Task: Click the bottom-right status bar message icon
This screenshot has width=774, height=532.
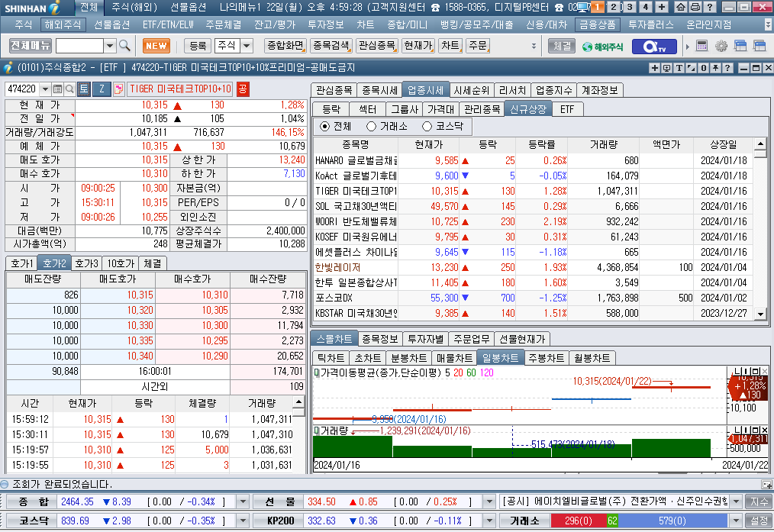Action: coord(766,484)
